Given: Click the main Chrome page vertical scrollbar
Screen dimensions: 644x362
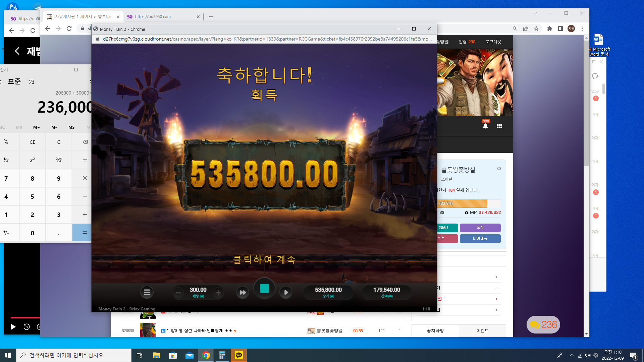Looking at the screenshot, I should tap(586, 103).
